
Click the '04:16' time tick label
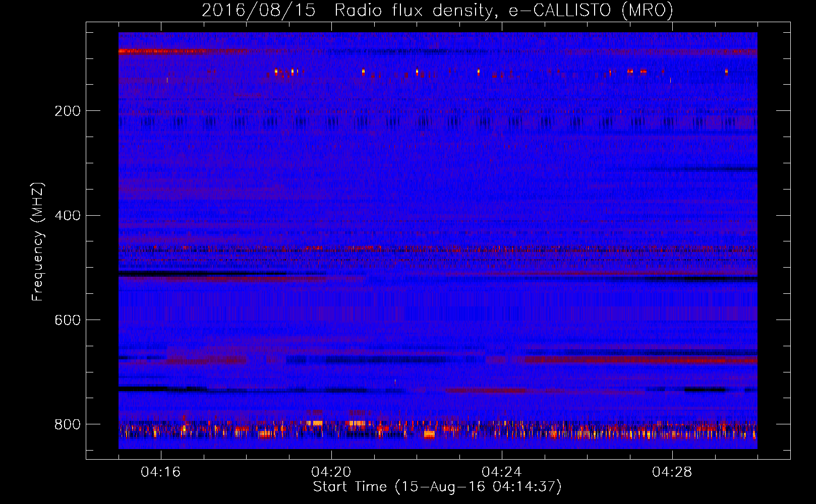(161, 472)
